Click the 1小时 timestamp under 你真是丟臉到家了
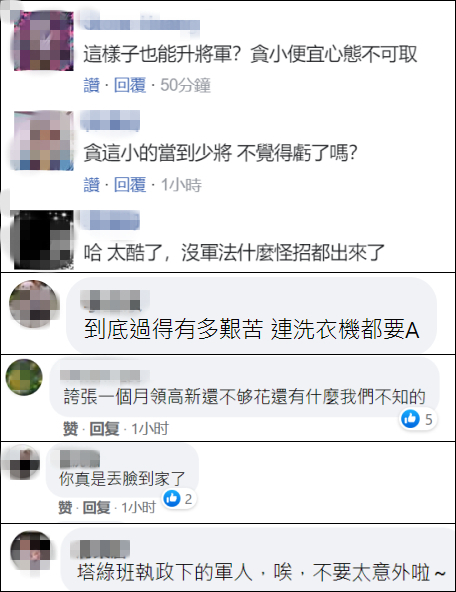 coord(139,507)
